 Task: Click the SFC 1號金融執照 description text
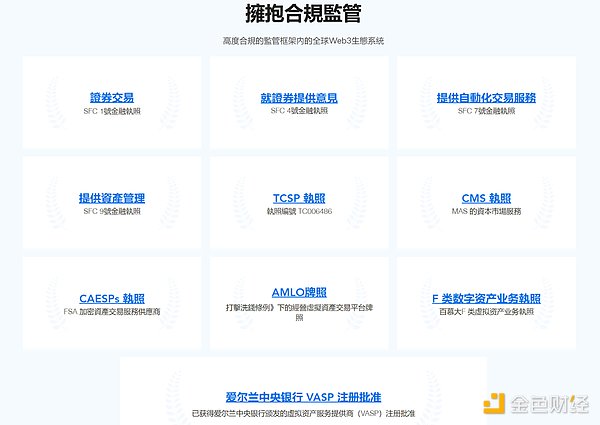tap(112, 111)
